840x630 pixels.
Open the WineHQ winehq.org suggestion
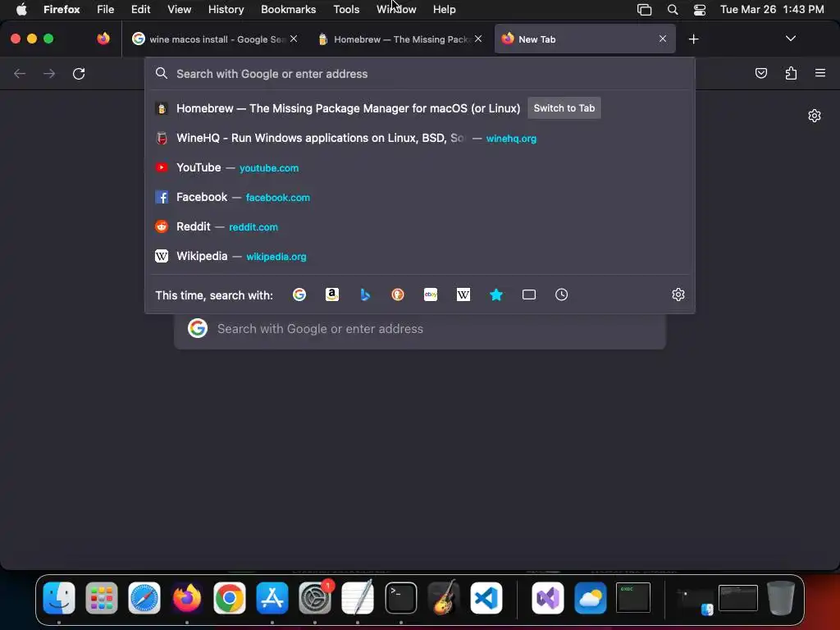click(420, 138)
